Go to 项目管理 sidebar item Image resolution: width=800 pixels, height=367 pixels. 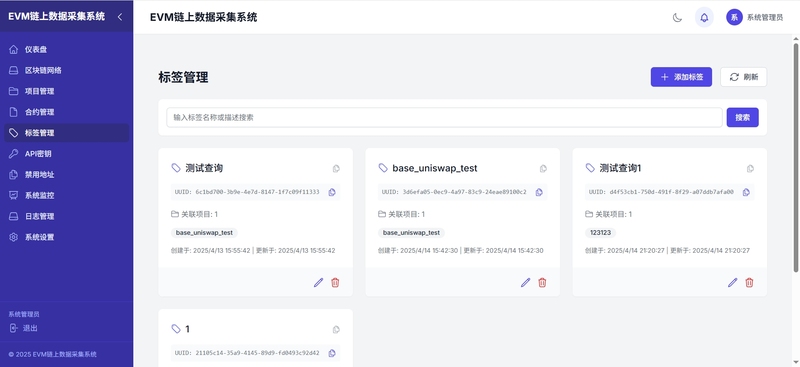click(x=66, y=91)
